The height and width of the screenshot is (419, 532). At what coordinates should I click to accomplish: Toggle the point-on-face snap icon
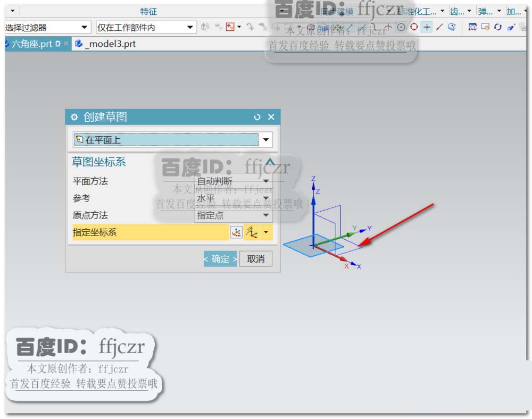pyautogui.click(x=452, y=27)
